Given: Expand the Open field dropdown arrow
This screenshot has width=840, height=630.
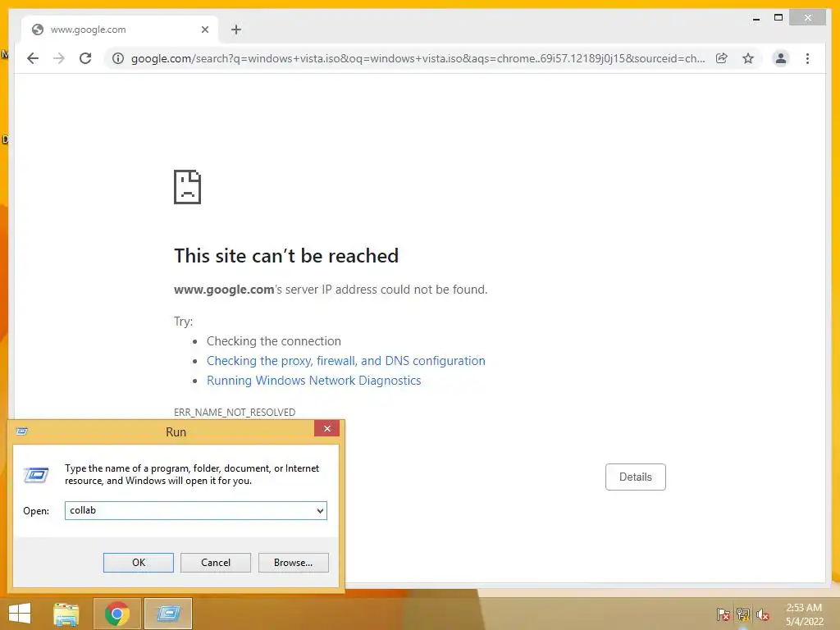Looking at the screenshot, I should [320, 510].
